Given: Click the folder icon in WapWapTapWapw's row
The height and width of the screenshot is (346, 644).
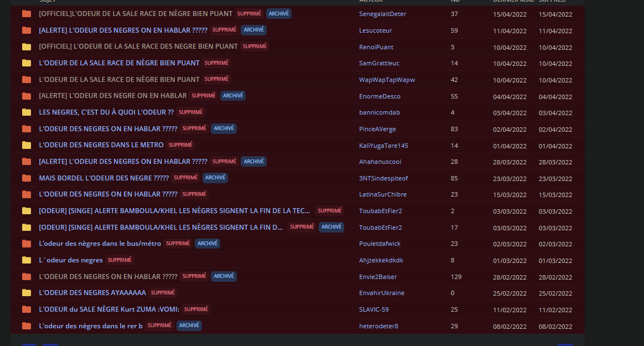Looking at the screenshot, I should point(27,79).
